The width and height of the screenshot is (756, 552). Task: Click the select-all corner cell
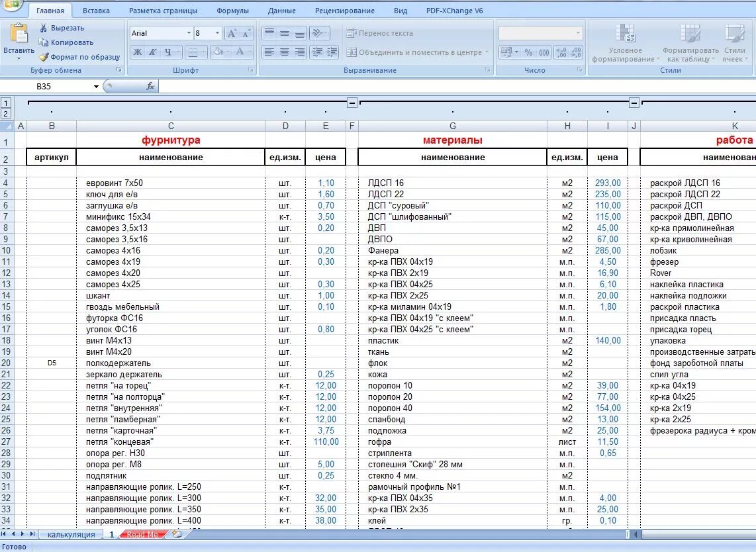click(7, 126)
